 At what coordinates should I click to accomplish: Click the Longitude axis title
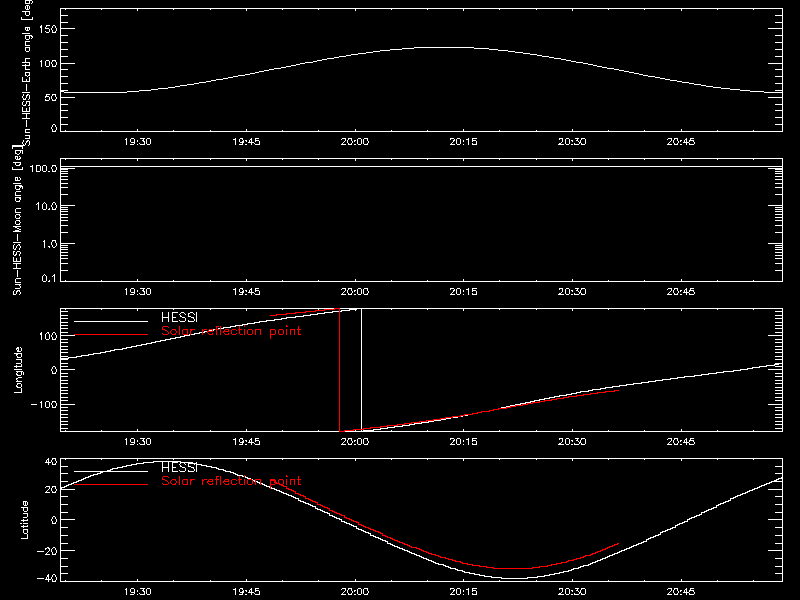(x=18, y=370)
